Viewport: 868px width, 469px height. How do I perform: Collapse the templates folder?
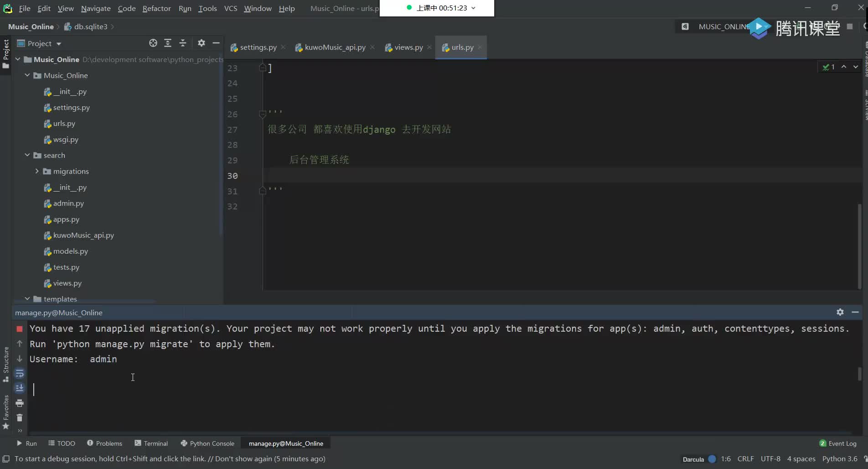tap(27, 299)
